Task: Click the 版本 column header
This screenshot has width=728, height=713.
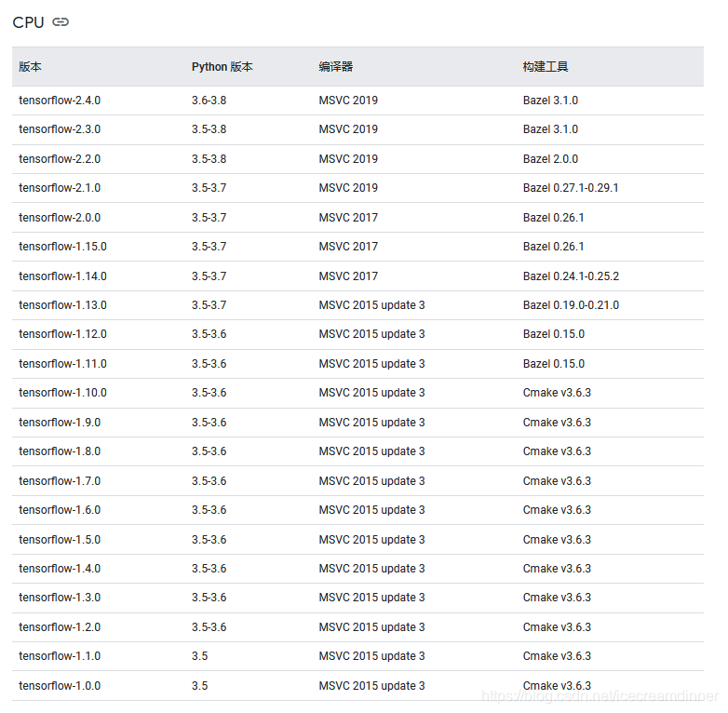Action: pos(30,67)
